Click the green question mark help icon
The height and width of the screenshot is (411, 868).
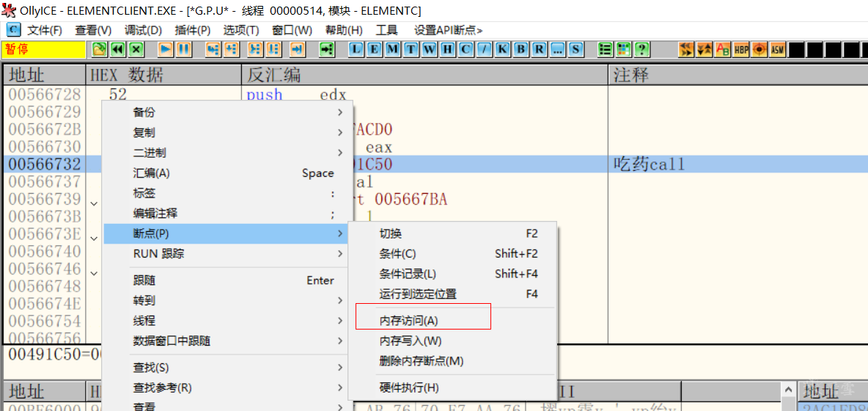tap(642, 49)
